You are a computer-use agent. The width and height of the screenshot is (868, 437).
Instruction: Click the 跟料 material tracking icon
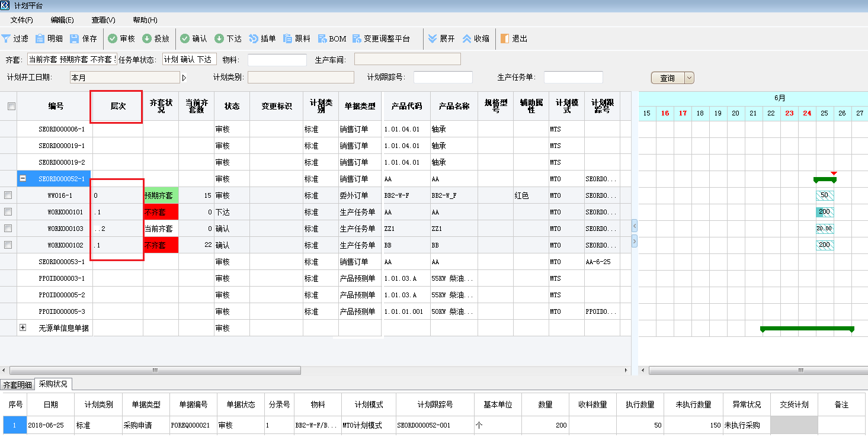pyautogui.click(x=287, y=38)
